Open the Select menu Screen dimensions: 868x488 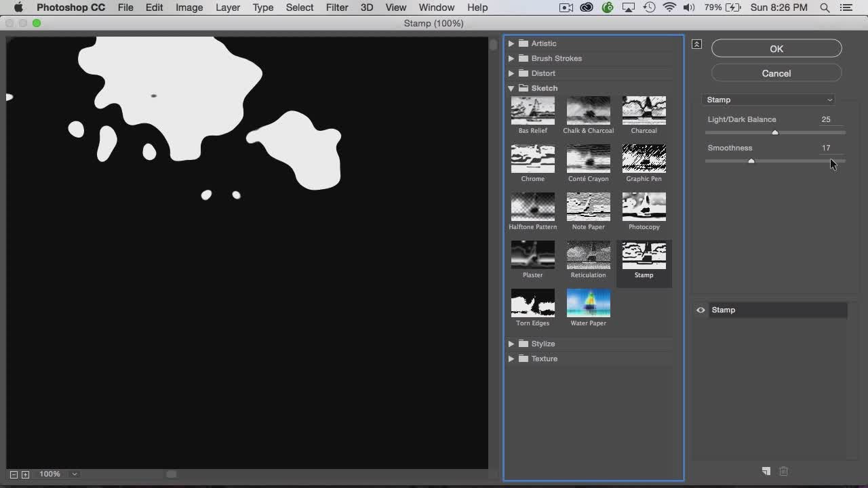coord(300,7)
